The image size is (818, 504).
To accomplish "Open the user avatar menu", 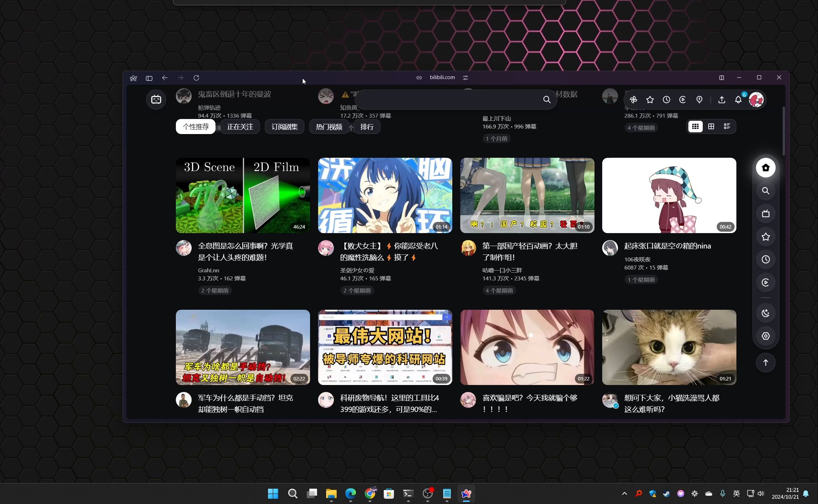I will pos(756,100).
